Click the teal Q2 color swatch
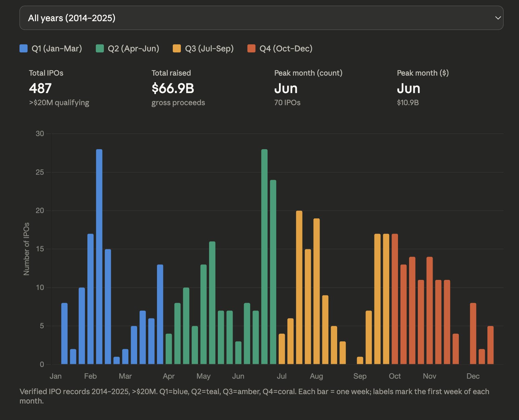The image size is (519, 420). (99, 48)
